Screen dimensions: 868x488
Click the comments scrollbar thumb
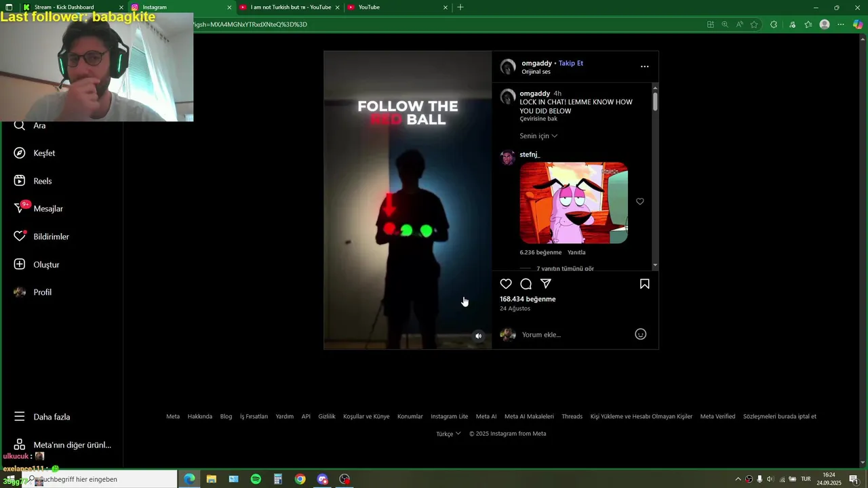tap(655, 101)
